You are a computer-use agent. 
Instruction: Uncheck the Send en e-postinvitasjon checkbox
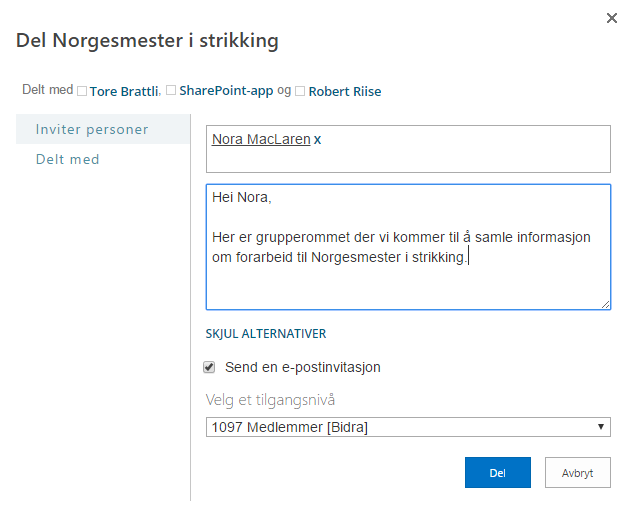[x=209, y=367]
